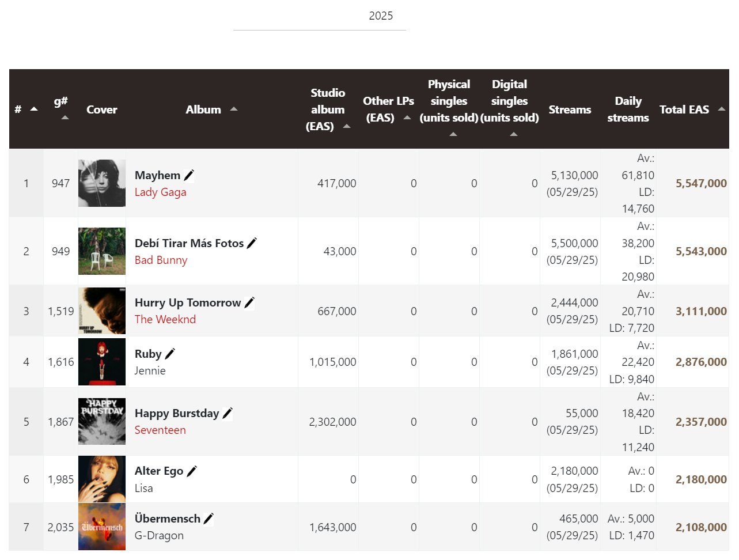Image resolution: width=739 pixels, height=560 pixels.
Task: Click the Streams column header
Action: click(570, 109)
